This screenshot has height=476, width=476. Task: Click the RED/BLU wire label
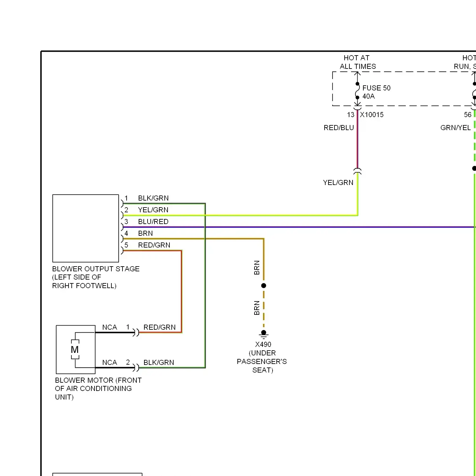(339, 128)
